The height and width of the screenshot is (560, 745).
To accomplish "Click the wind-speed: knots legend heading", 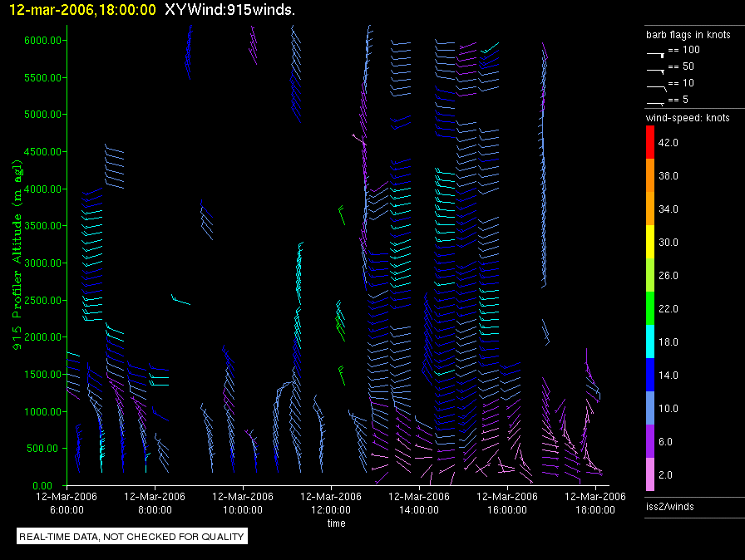I will click(x=688, y=118).
